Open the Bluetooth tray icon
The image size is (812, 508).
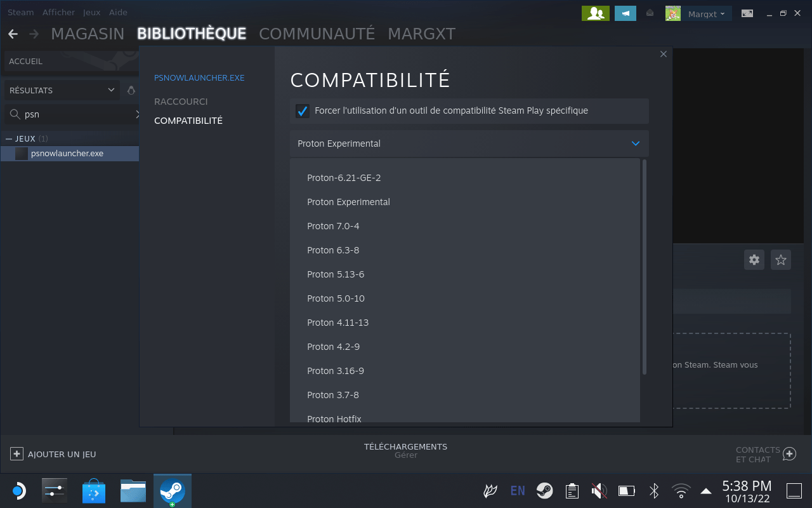(654, 491)
